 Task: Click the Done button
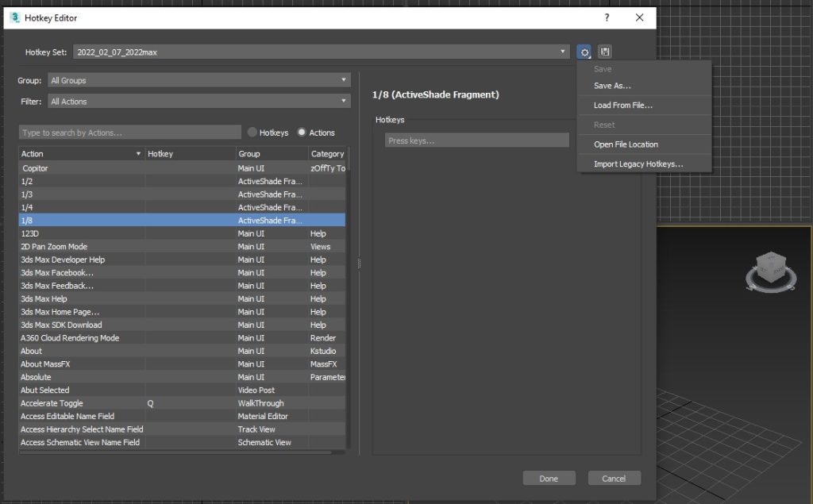(x=549, y=478)
